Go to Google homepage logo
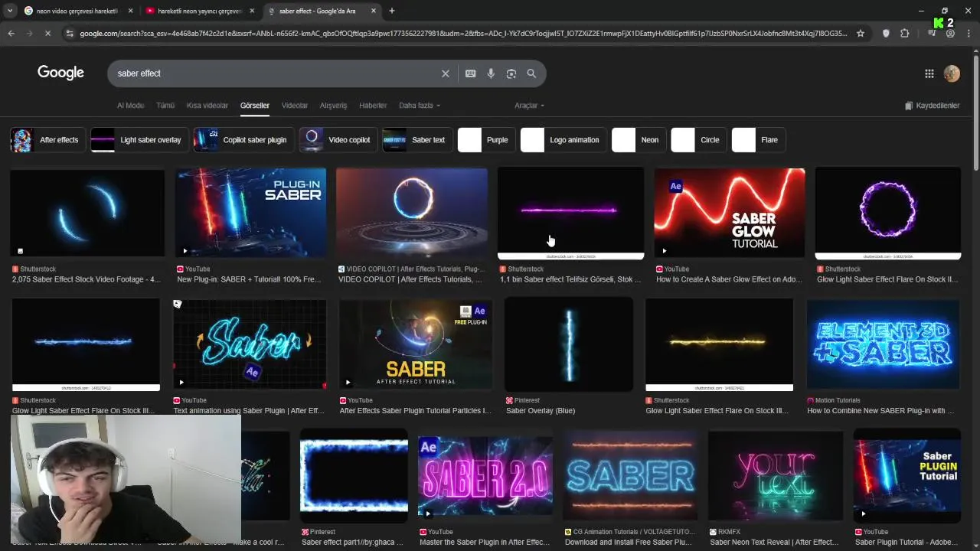Image resolution: width=980 pixels, height=551 pixels. point(60,73)
